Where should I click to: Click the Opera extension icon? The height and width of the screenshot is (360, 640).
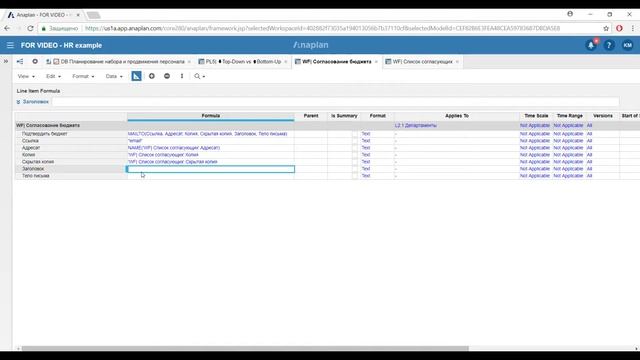(x=619, y=28)
